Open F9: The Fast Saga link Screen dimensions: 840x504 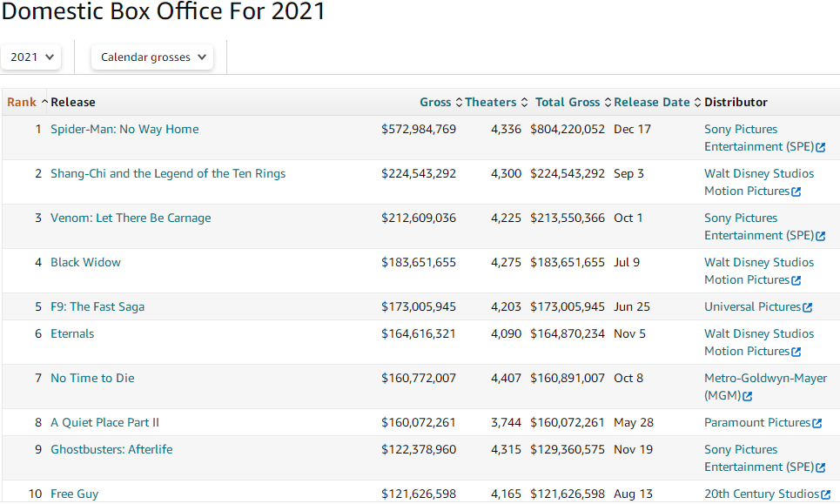(97, 307)
